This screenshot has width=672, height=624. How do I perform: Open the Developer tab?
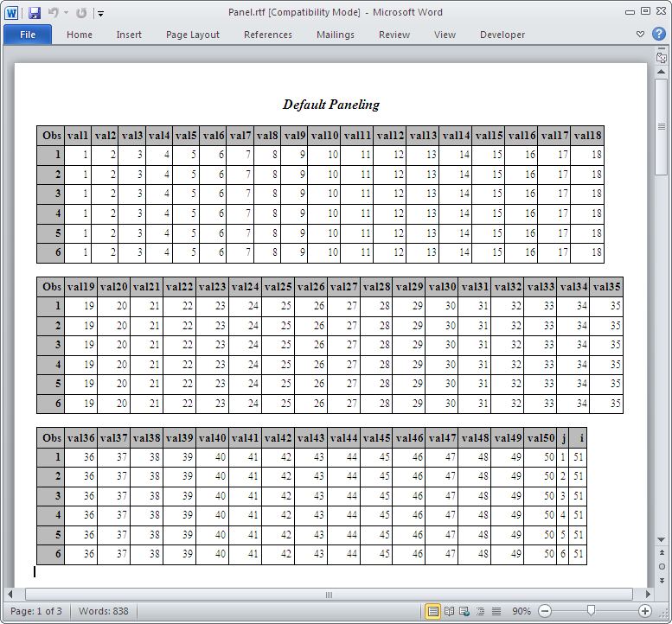(502, 35)
